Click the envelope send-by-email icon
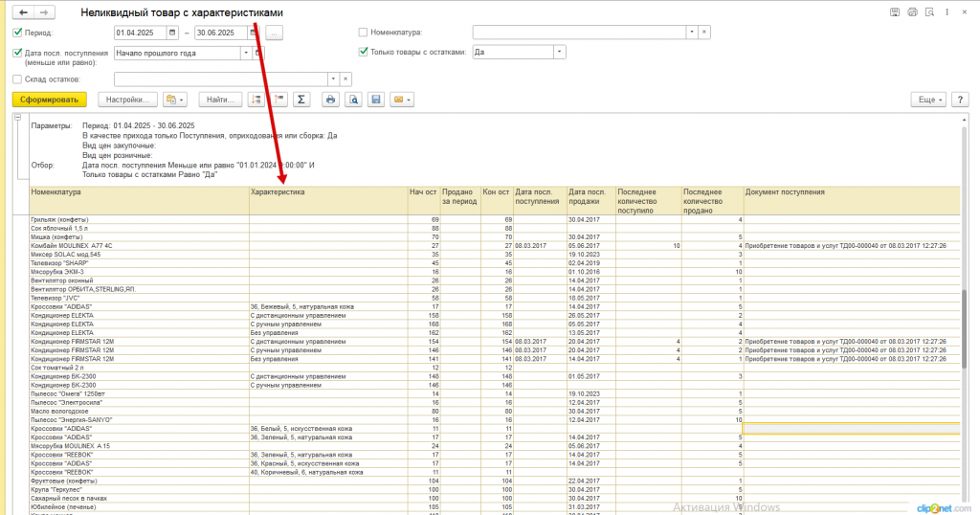 [401, 100]
